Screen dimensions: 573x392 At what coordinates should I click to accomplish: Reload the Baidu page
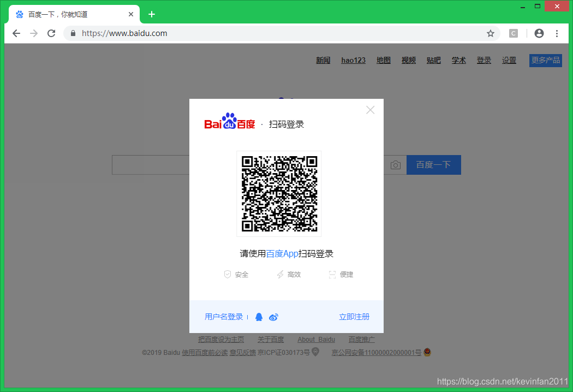[51, 33]
